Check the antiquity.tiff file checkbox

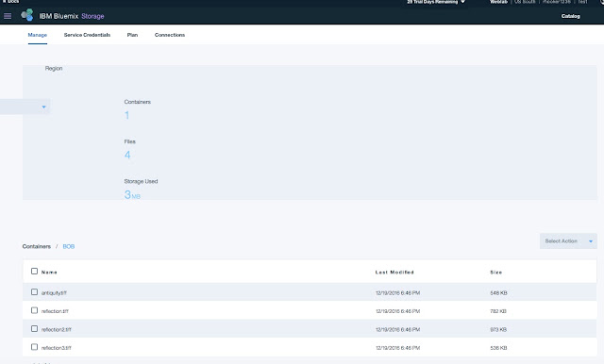pyautogui.click(x=34, y=292)
